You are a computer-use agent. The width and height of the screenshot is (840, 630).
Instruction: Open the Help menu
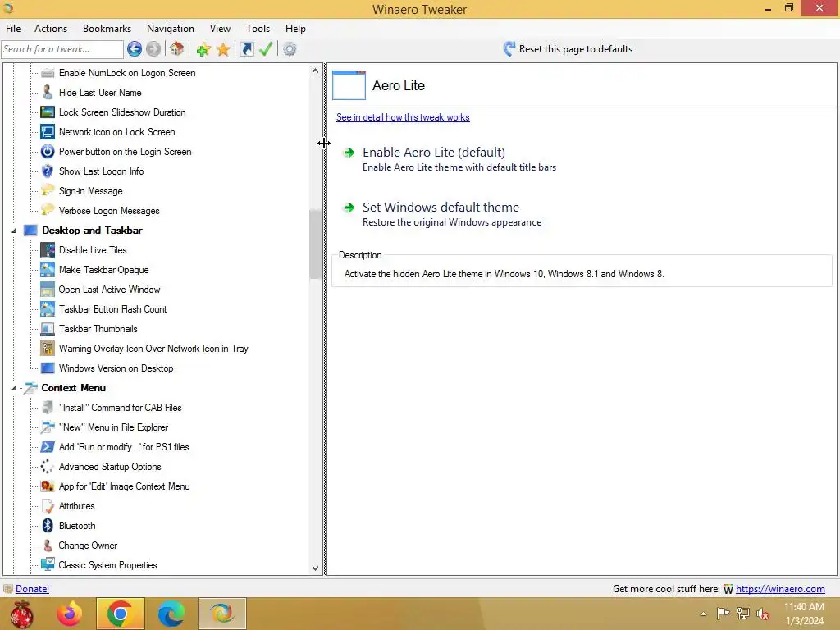point(295,29)
